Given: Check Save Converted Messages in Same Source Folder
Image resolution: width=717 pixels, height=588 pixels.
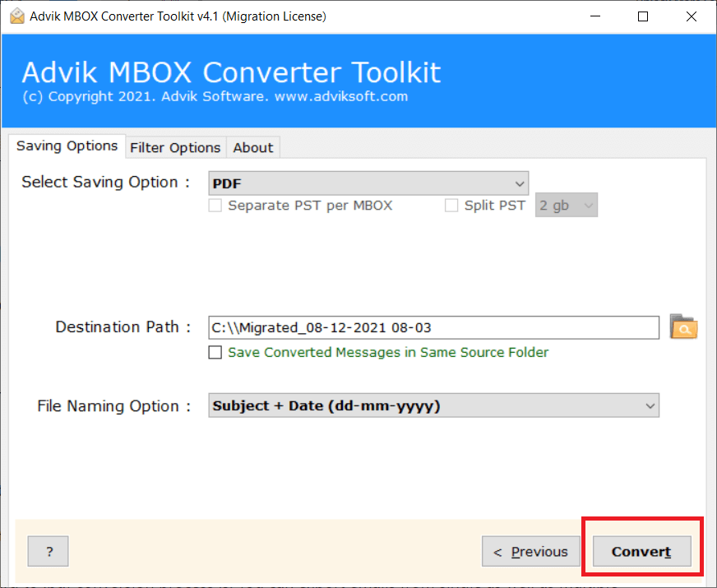Looking at the screenshot, I should (215, 353).
